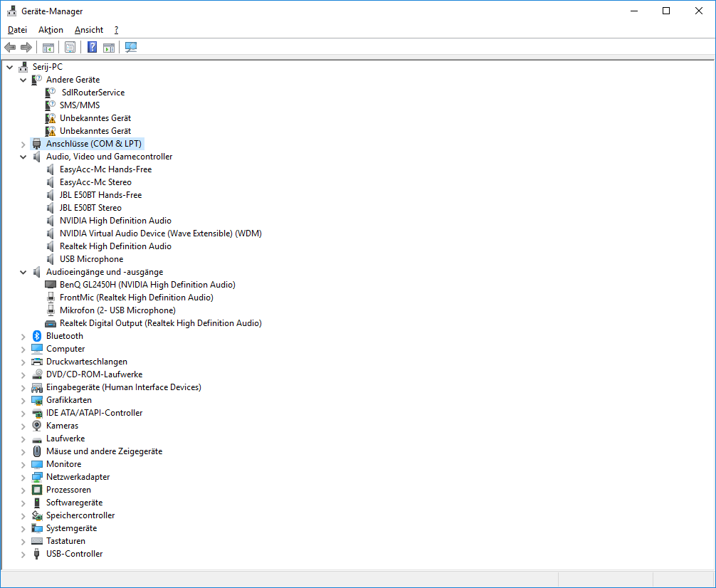The width and height of the screenshot is (716, 588).
Task: Open the Properties toolbar icon
Action: [70, 47]
